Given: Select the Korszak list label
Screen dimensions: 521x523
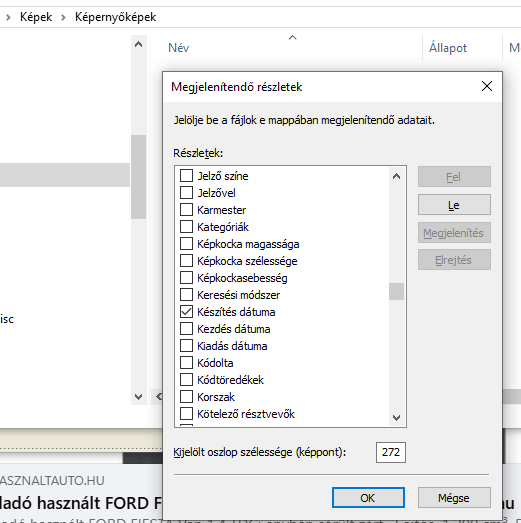Looking at the screenshot, I should tap(216, 397).
